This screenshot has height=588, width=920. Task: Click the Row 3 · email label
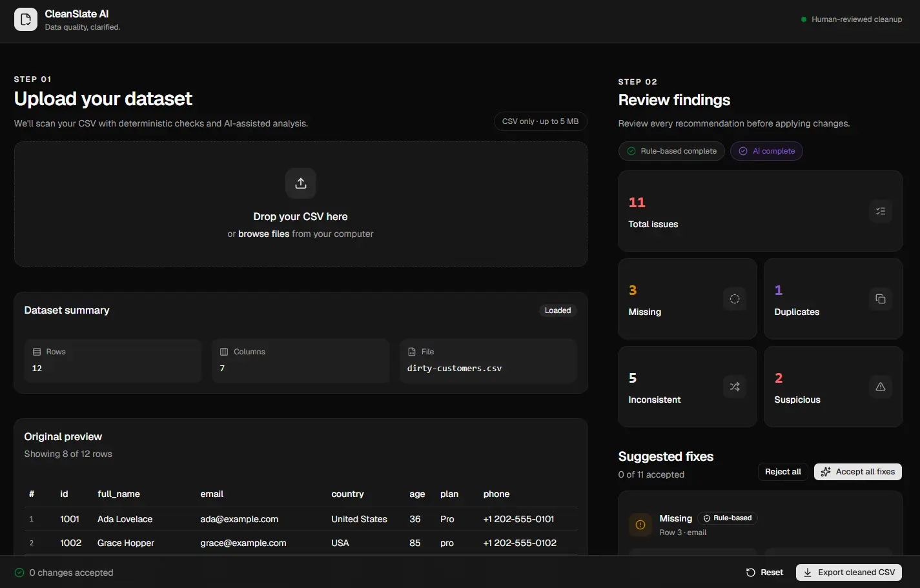tap(683, 532)
